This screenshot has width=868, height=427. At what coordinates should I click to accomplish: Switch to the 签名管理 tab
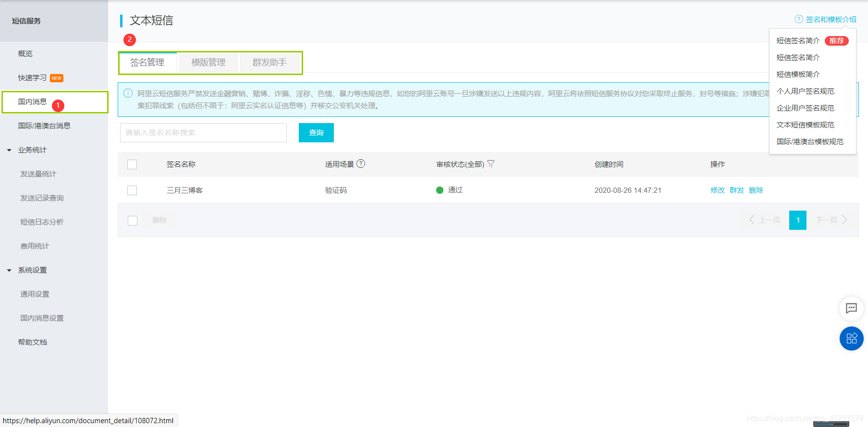(x=147, y=63)
